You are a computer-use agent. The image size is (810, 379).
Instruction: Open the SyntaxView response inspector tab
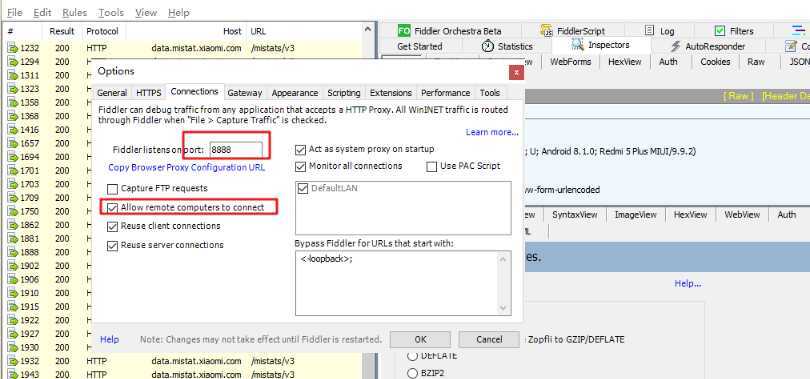[574, 215]
